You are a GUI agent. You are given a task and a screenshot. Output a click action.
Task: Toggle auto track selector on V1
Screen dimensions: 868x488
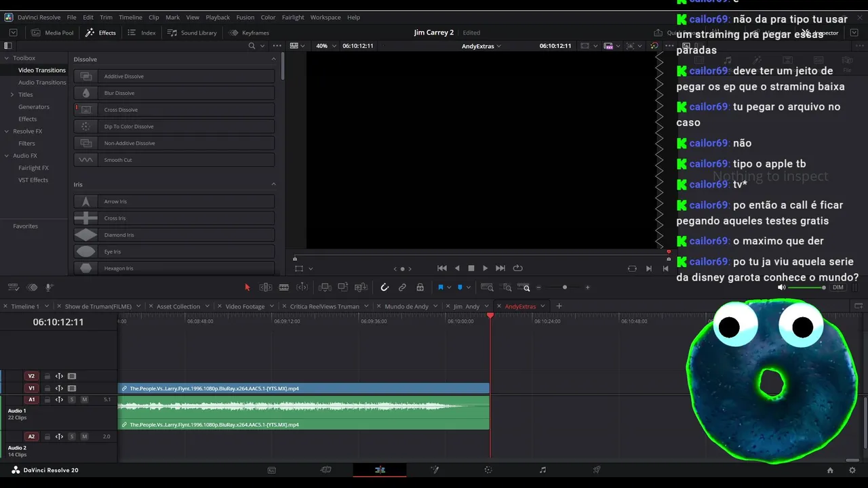click(59, 388)
